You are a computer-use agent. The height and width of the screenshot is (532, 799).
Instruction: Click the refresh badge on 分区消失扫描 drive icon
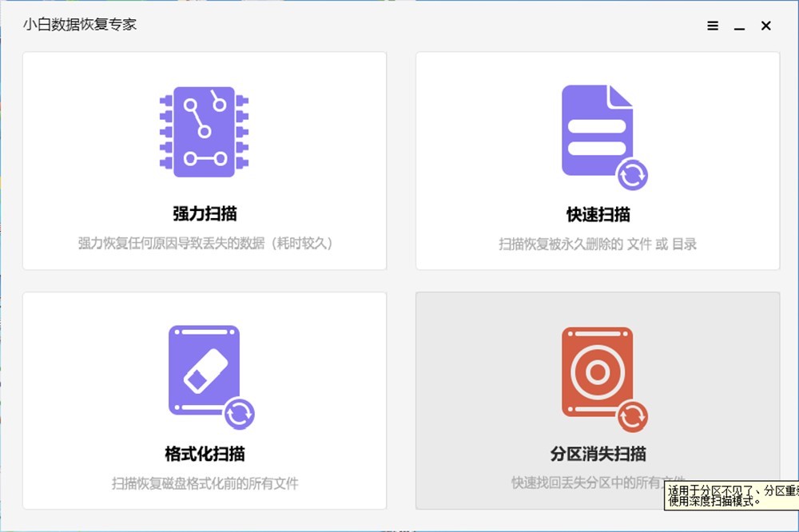632,416
